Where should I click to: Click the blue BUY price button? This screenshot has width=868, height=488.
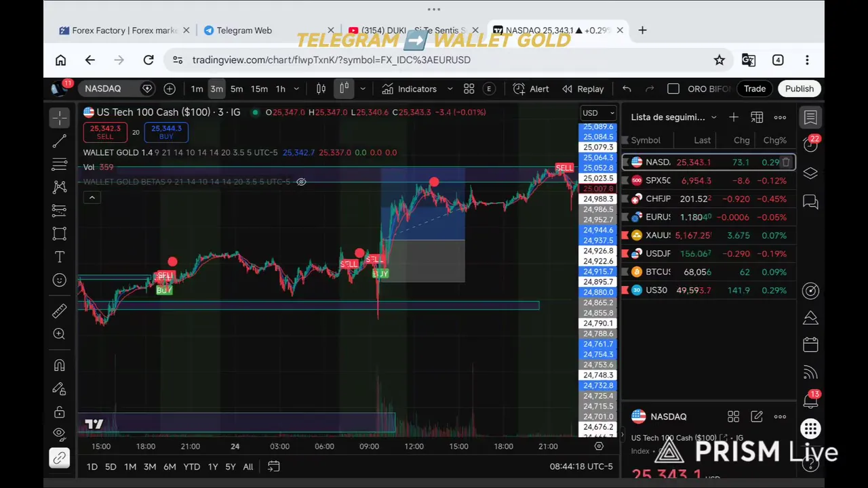click(x=166, y=132)
